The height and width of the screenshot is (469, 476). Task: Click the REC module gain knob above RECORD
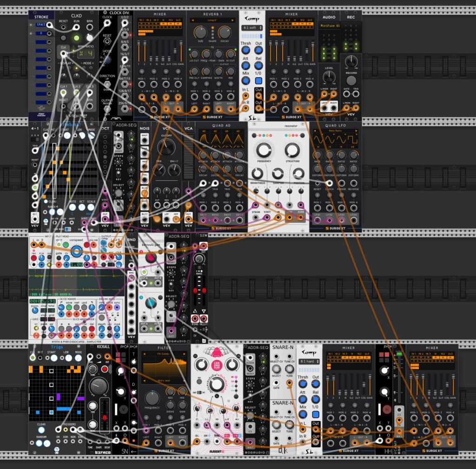351,62
